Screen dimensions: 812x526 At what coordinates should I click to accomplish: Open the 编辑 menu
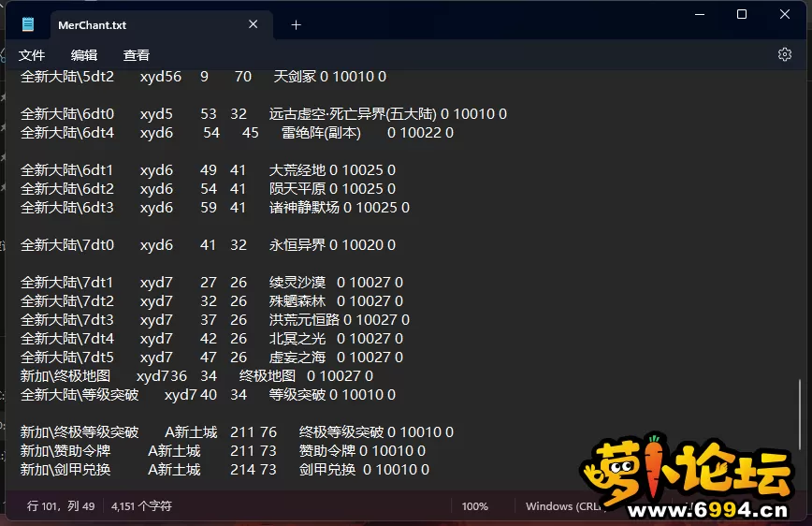tap(84, 55)
